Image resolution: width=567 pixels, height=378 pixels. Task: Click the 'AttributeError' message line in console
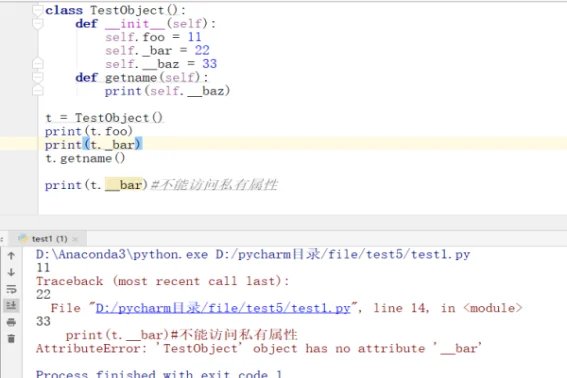(259, 348)
